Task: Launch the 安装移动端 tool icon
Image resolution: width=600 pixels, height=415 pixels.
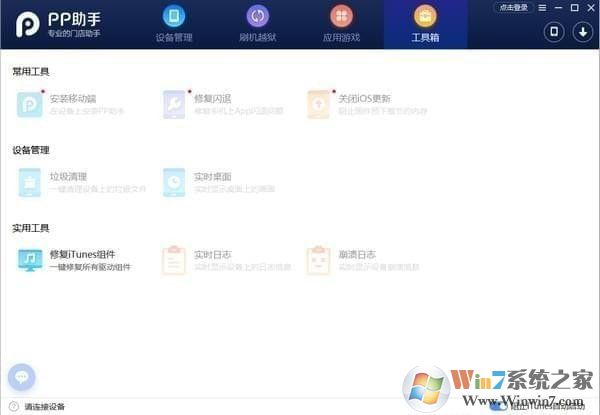Action: pyautogui.click(x=29, y=104)
